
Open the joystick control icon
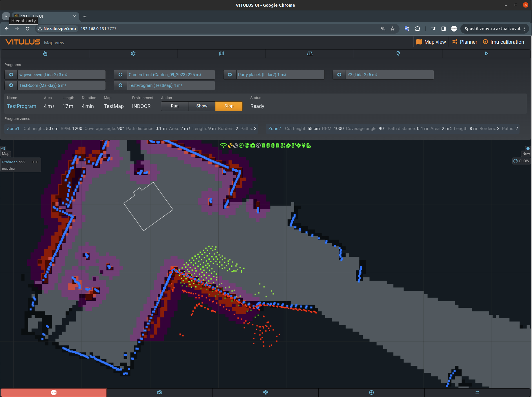coord(266,392)
